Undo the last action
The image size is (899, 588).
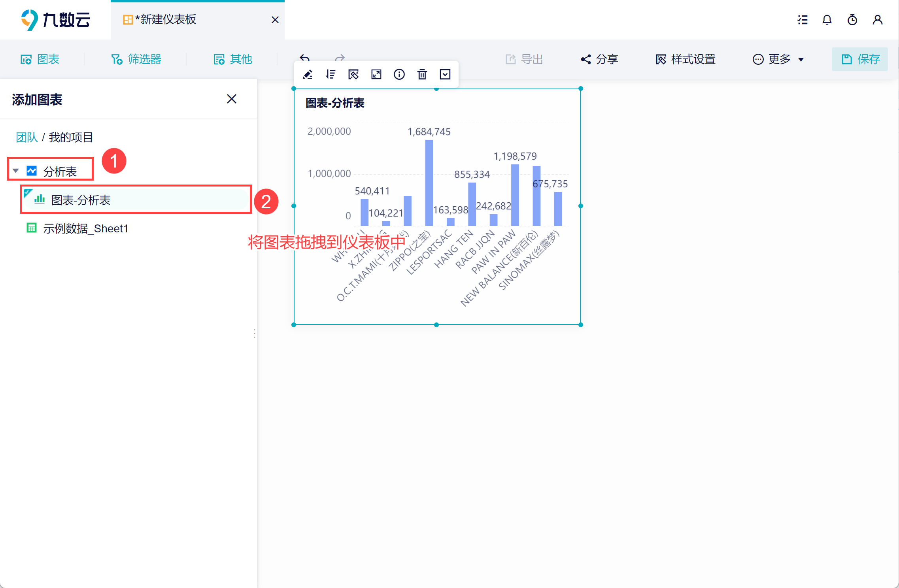click(304, 58)
